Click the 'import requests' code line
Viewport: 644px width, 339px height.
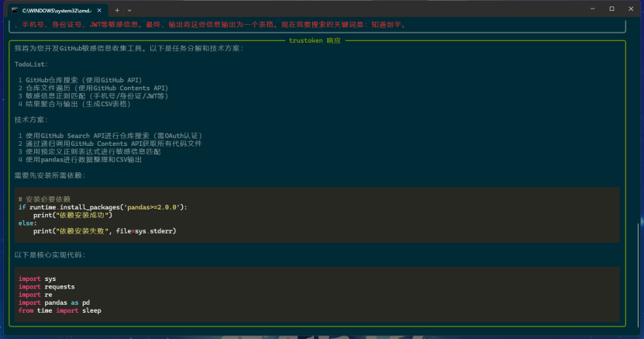[46, 287]
